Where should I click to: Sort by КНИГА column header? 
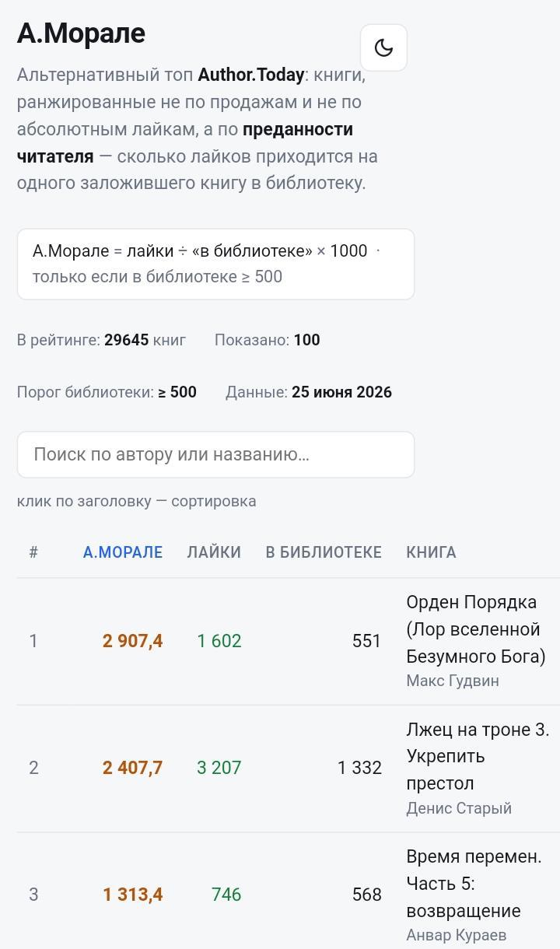pyautogui.click(x=431, y=552)
